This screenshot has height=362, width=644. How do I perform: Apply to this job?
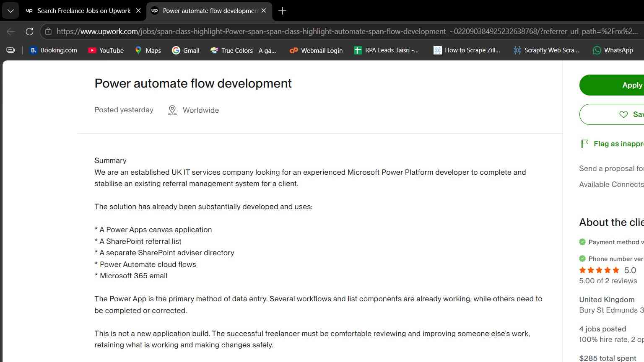tap(612, 85)
